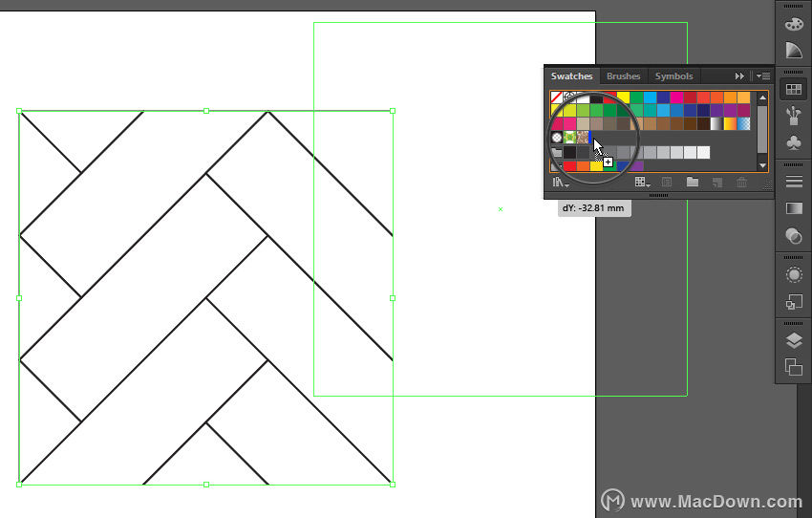Switch to the Brushes tab
Viewport: 812px width, 518px height.
pyautogui.click(x=624, y=76)
